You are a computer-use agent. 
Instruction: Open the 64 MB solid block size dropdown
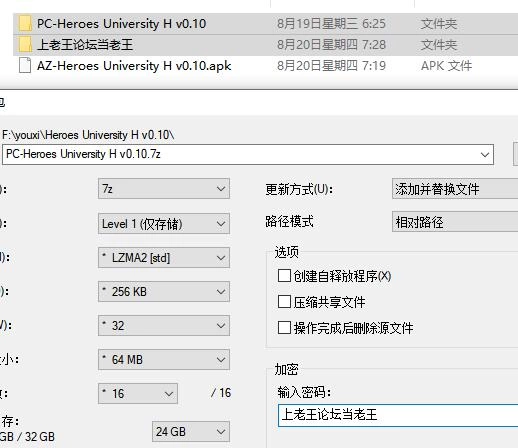[164, 360]
